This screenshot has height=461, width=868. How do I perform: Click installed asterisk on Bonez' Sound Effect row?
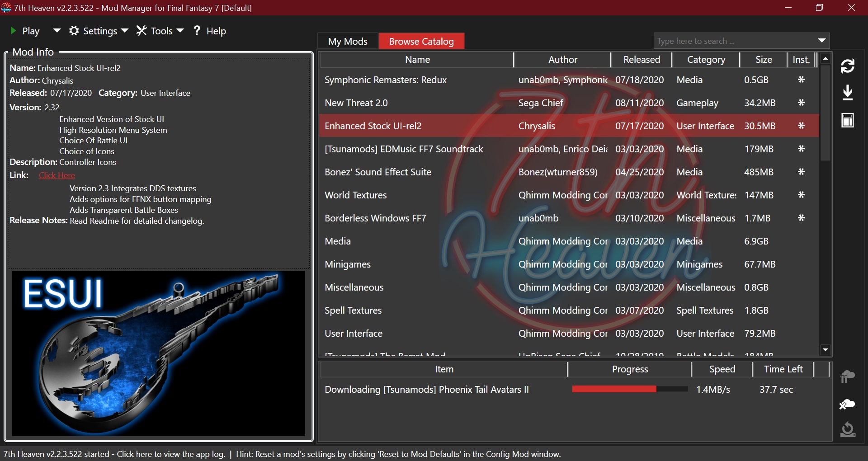[x=801, y=172]
